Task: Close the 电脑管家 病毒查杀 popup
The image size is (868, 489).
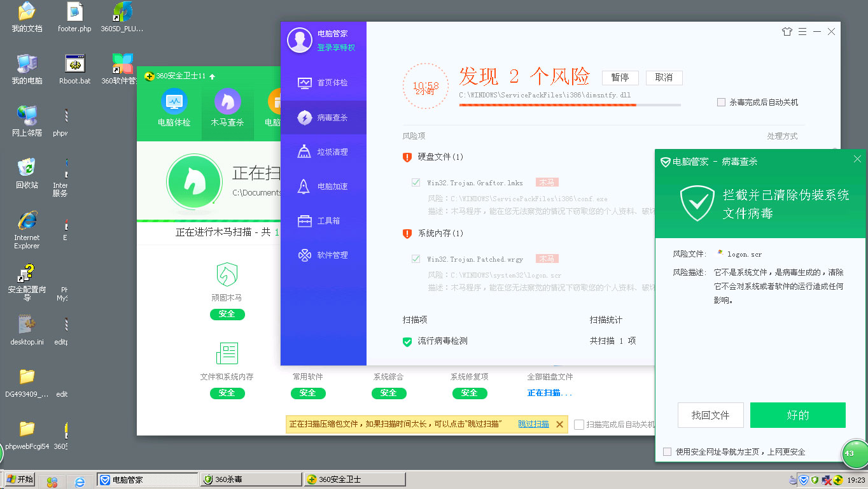Action: tap(857, 159)
